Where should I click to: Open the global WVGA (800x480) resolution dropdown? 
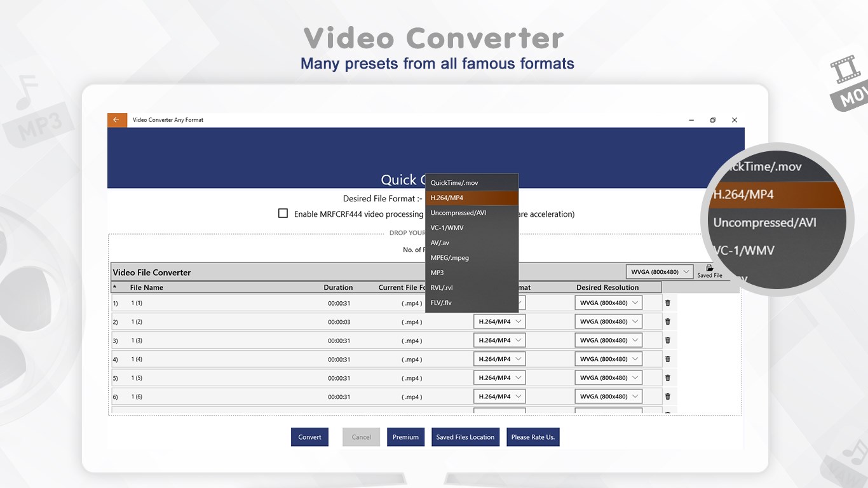pyautogui.click(x=660, y=272)
